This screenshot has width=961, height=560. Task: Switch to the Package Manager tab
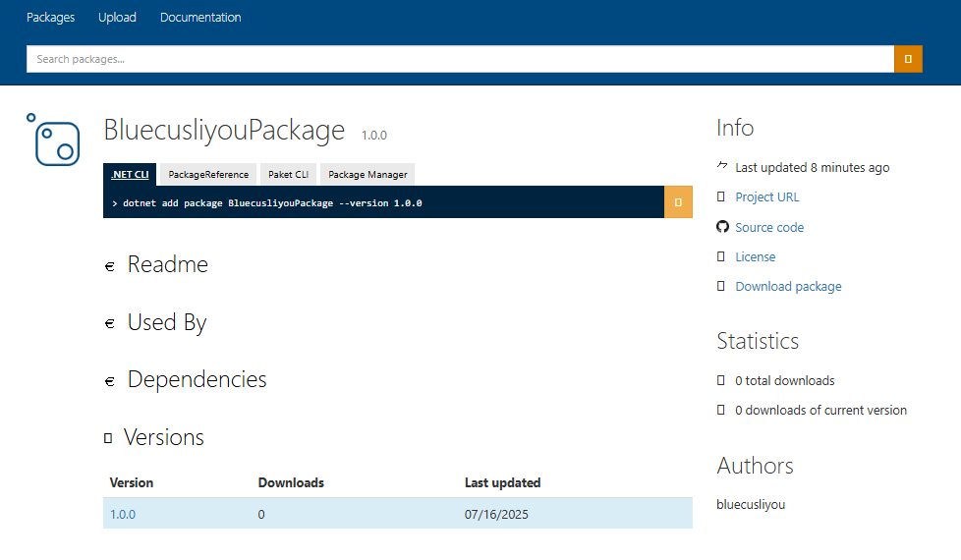(367, 174)
